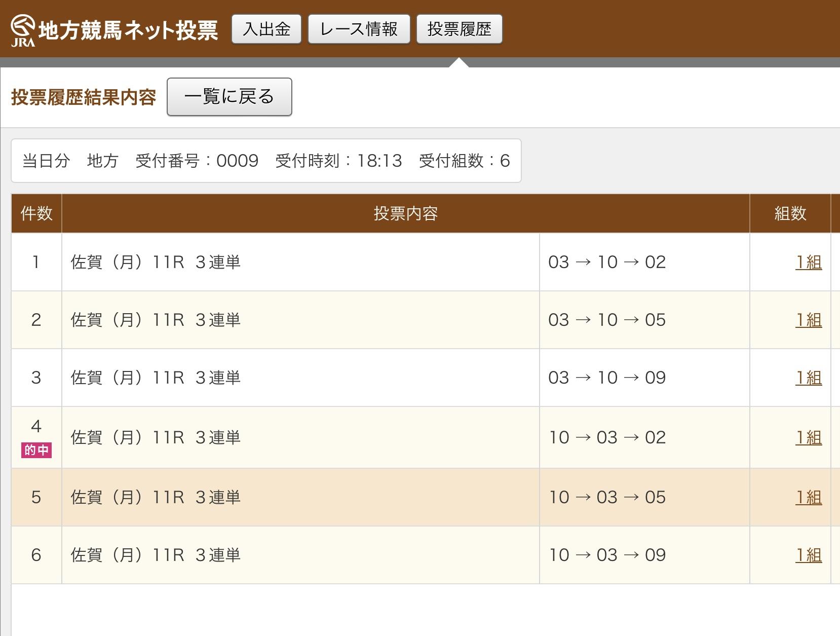
Task: Click the 投票内容 column header
Action: (x=405, y=213)
